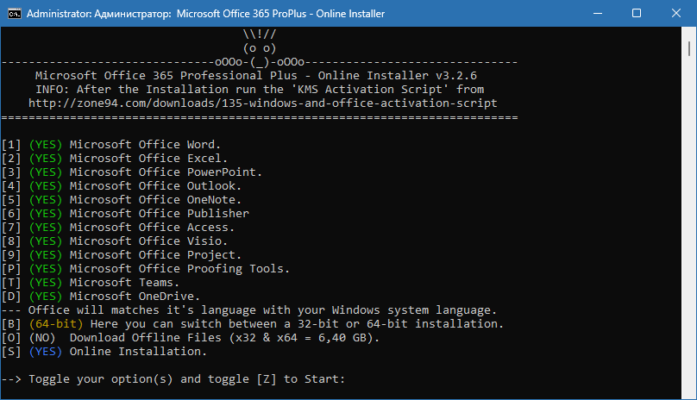
Task: Close the Online Installer window
Action: [x=676, y=13]
